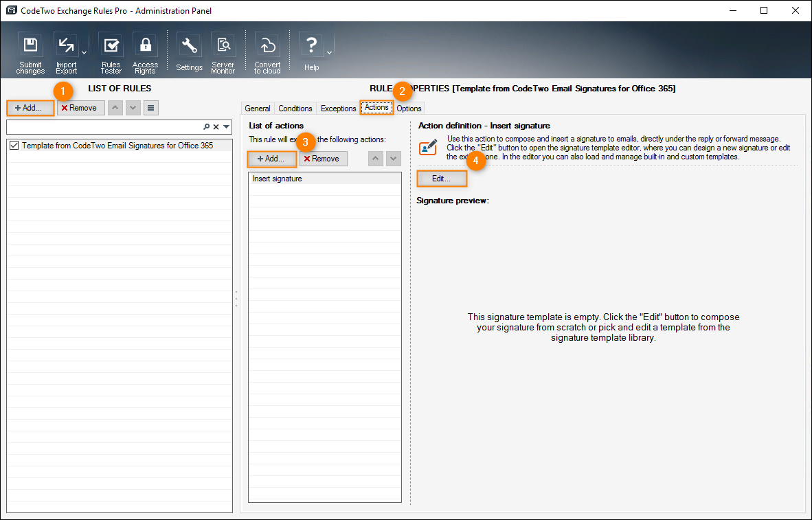This screenshot has width=812, height=520.
Task: Open the rules list menu icon
Action: pos(150,108)
